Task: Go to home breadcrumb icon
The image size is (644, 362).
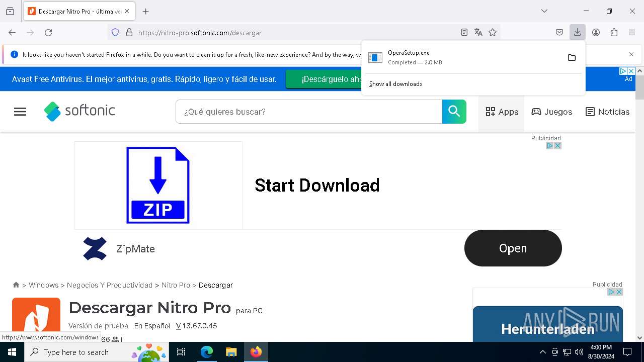Action: pyautogui.click(x=16, y=285)
